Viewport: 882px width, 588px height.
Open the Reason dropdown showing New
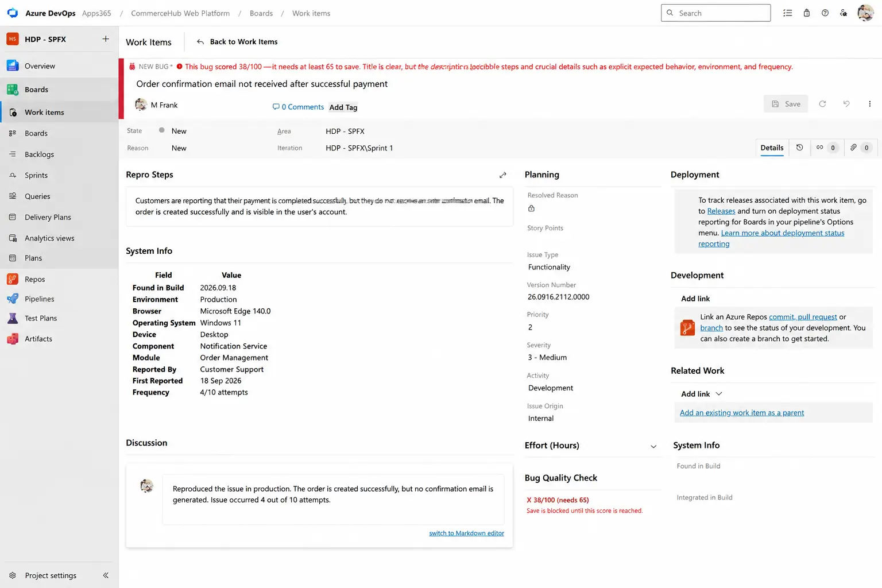click(x=179, y=148)
